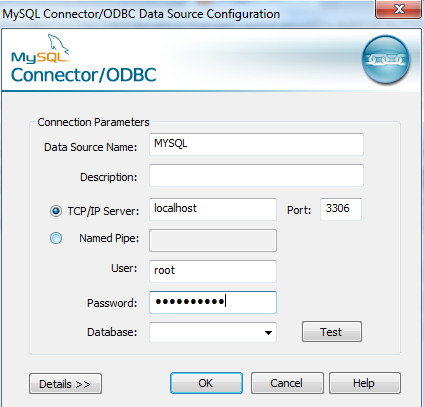Click the Data Source Name input field
Viewport: 424px width, 407px height.
256,144
